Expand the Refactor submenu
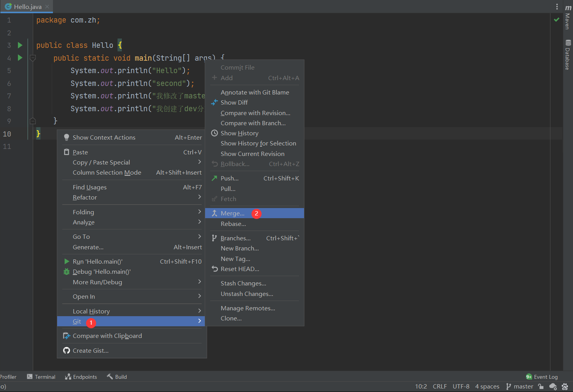Viewport: 573px width, 392px height. 132,197
